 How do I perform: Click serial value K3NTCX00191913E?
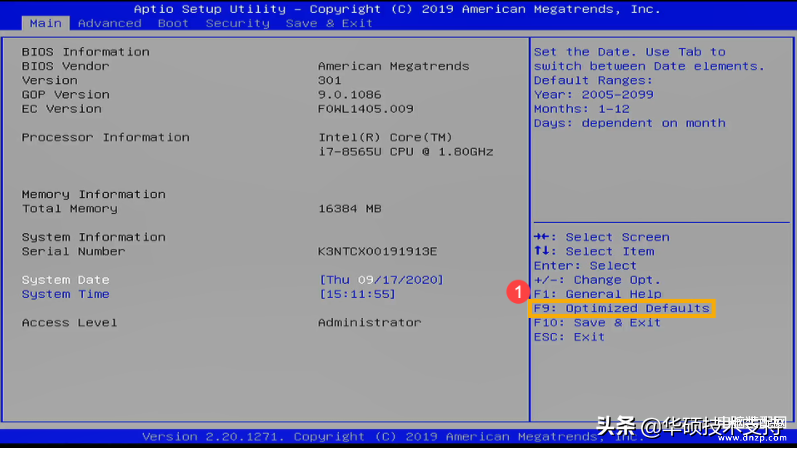click(x=378, y=251)
